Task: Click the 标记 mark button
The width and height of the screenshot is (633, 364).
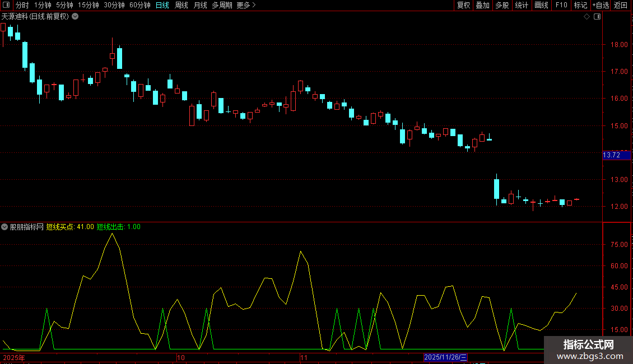Action: [580, 5]
